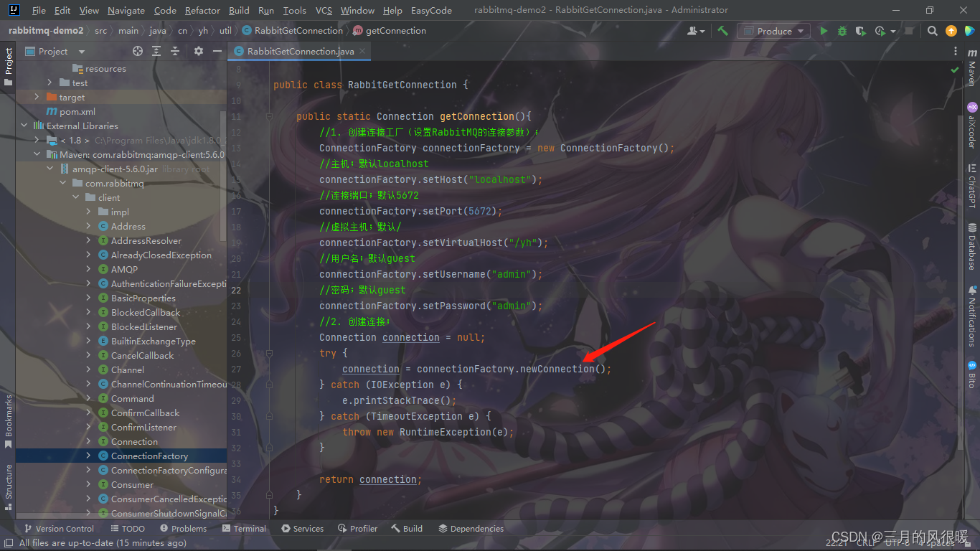Close the RabbitGetConnection.java tab
The height and width of the screenshot is (551, 980).
pyautogui.click(x=362, y=51)
